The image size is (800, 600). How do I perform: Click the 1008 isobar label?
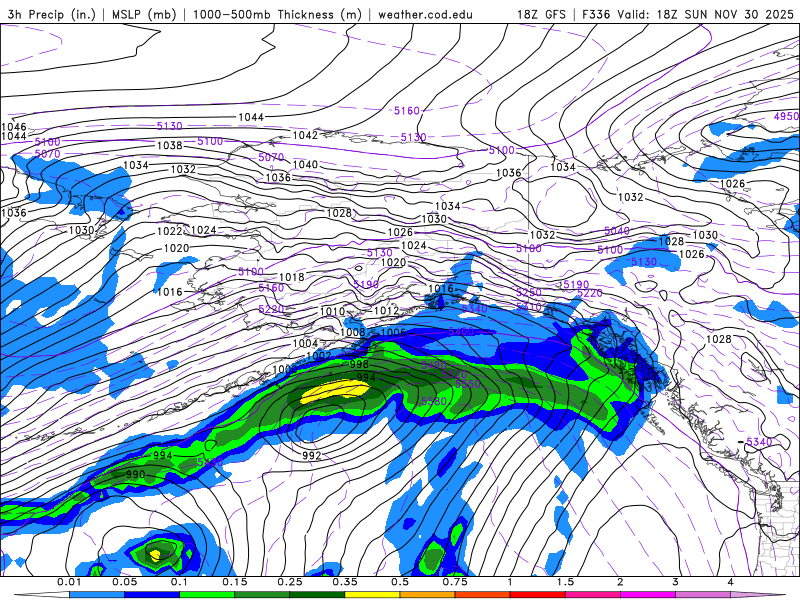[353, 332]
